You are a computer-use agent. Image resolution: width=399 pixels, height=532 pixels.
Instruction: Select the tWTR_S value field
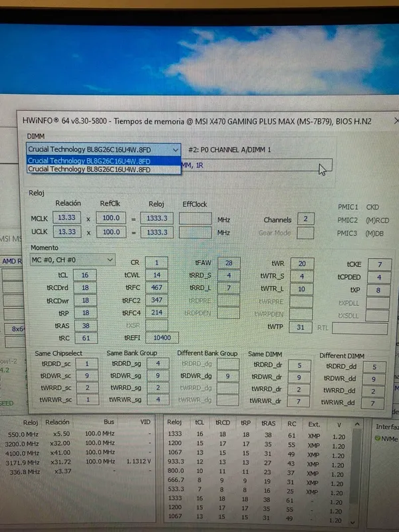pos(302,276)
